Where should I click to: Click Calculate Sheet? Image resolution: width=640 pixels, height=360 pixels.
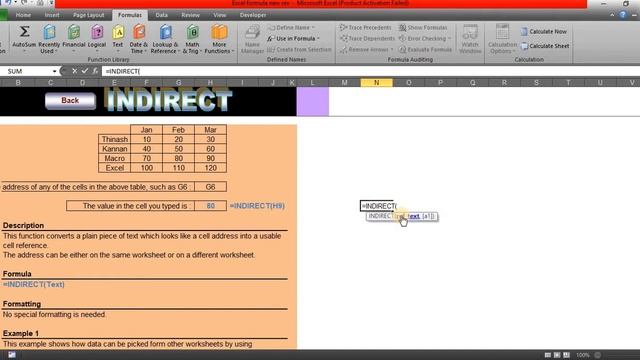pos(545,46)
